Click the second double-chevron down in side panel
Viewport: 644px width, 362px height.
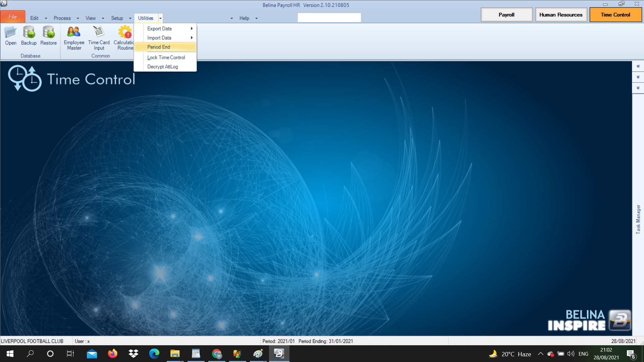(x=638, y=88)
